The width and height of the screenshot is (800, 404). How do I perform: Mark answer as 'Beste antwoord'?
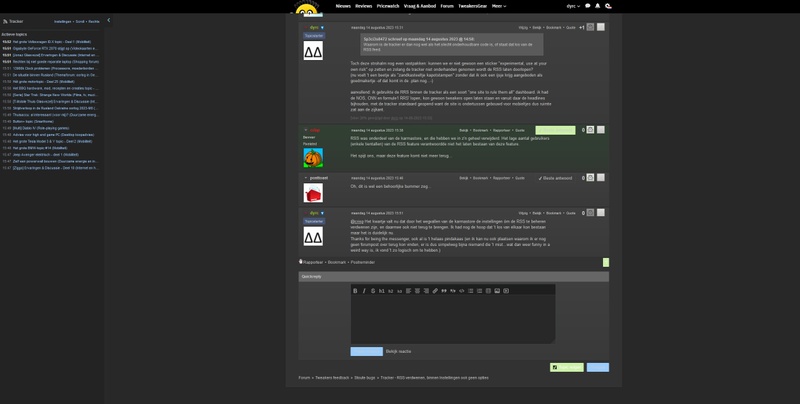tap(555, 178)
